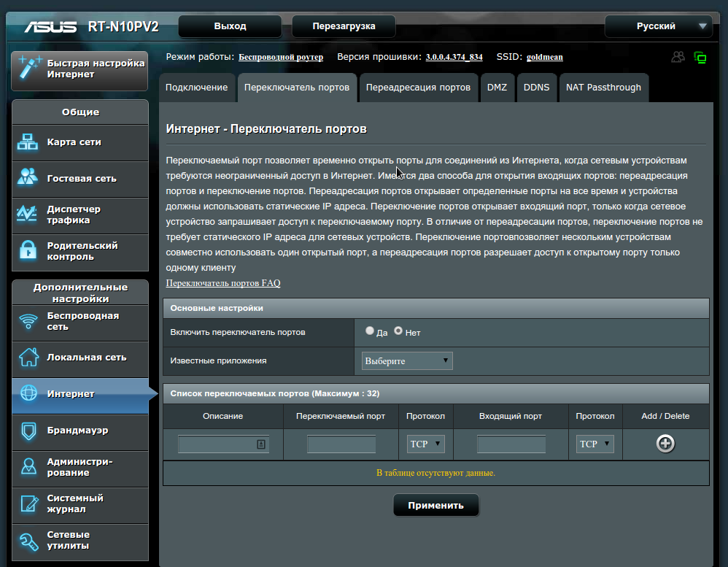Open the 'Переключатель портов FAQ' link
The image size is (728, 567).
(x=223, y=283)
